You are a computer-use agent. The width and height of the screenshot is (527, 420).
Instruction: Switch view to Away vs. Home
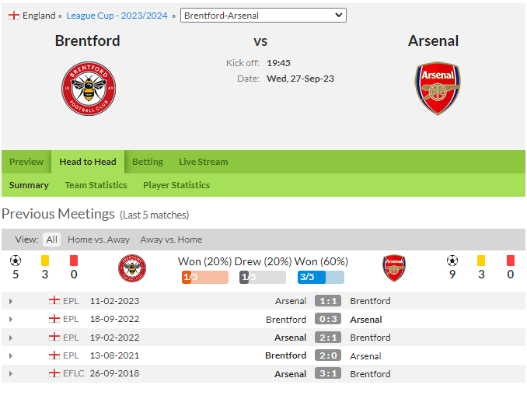[171, 240]
